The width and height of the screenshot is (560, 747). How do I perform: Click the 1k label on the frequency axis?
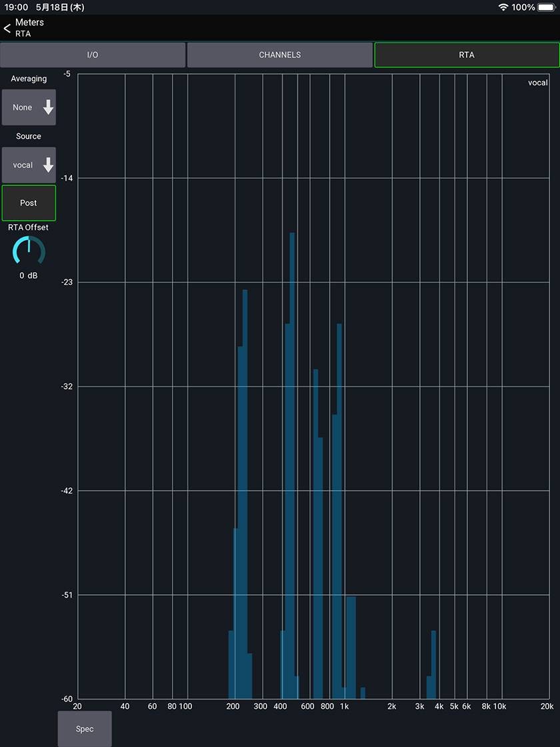point(344,706)
